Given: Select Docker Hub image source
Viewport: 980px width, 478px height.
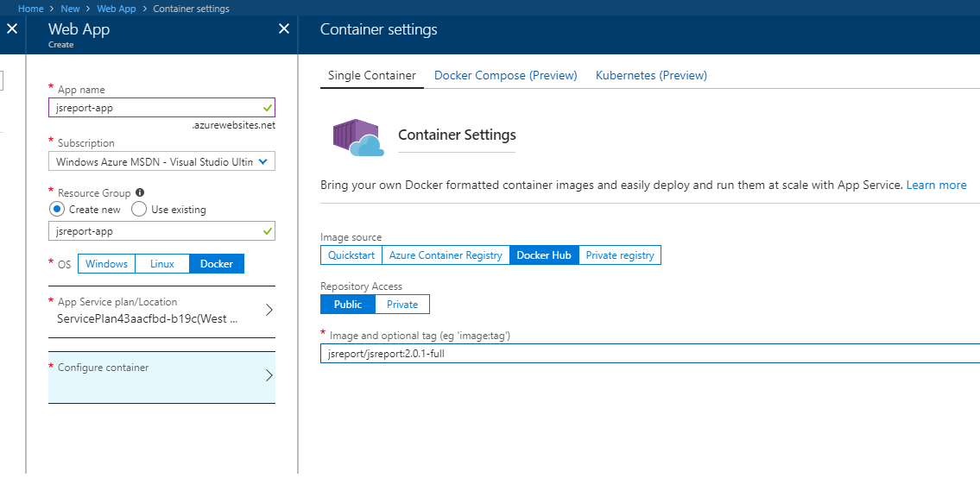Looking at the screenshot, I should point(544,255).
